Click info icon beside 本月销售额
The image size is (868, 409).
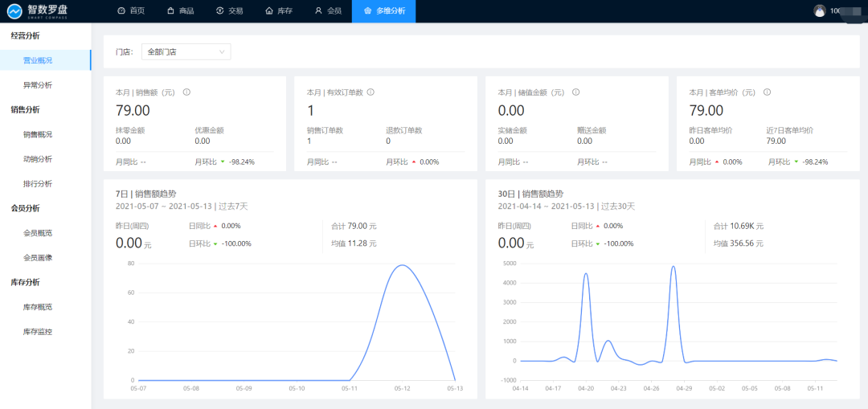tap(186, 92)
